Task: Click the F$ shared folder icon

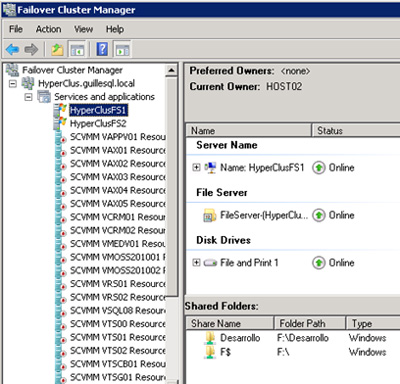Action: pos(210,352)
